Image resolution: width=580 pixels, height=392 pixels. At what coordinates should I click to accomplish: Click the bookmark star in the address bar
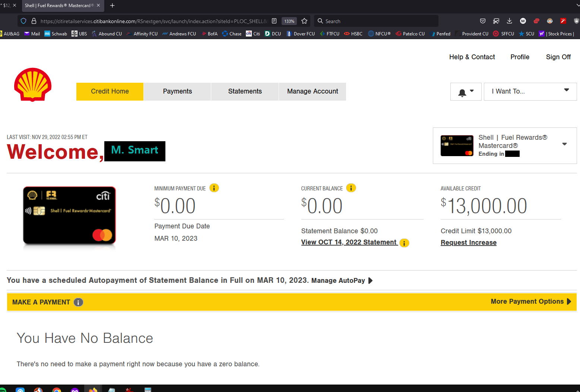point(304,21)
